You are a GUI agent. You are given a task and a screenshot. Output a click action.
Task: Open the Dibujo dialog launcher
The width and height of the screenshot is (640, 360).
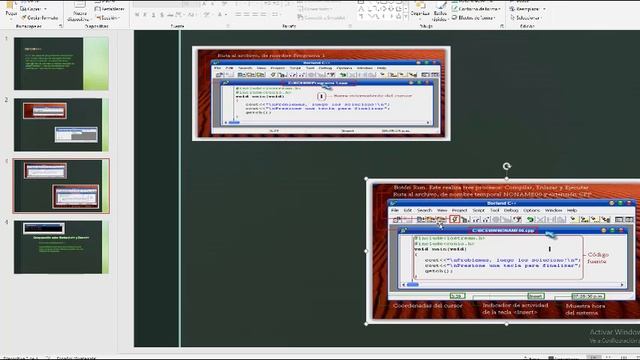click(502, 26)
